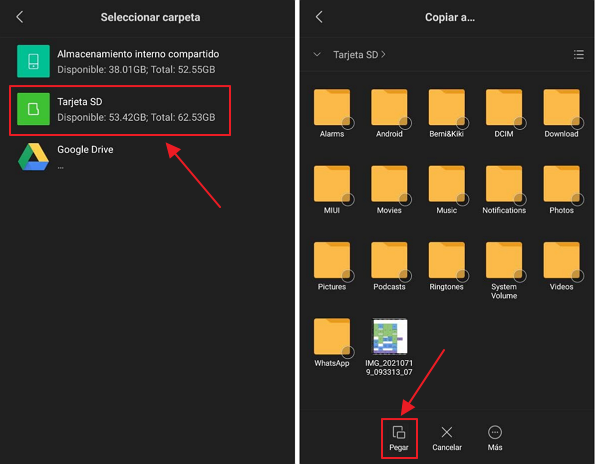The height and width of the screenshot is (464, 600).
Task: Click Tarjeta SD breadcrumb path
Action: (356, 54)
